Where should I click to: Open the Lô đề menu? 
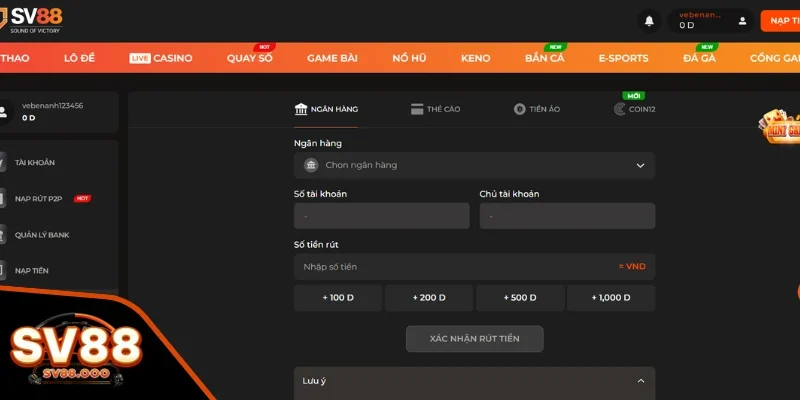tap(80, 58)
